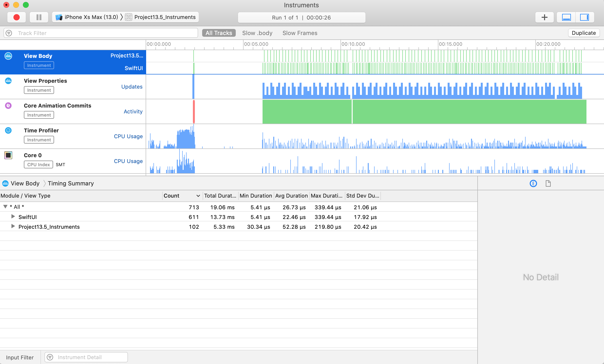
Task: Select the Time Profiler track
Action: (41, 130)
